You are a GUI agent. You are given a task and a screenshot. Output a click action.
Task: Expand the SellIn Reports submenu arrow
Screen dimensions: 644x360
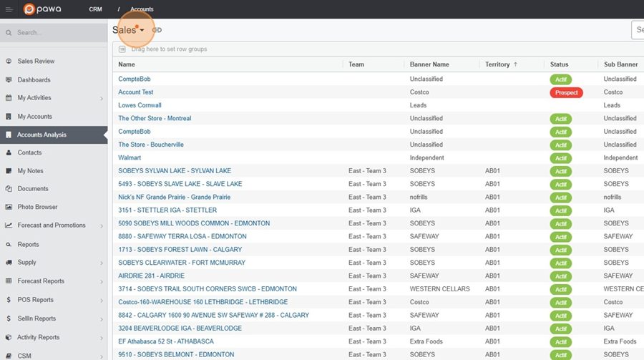coord(102,319)
